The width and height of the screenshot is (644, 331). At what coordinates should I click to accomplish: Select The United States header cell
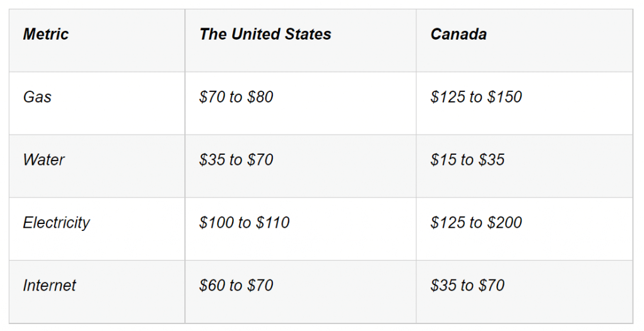300,40
